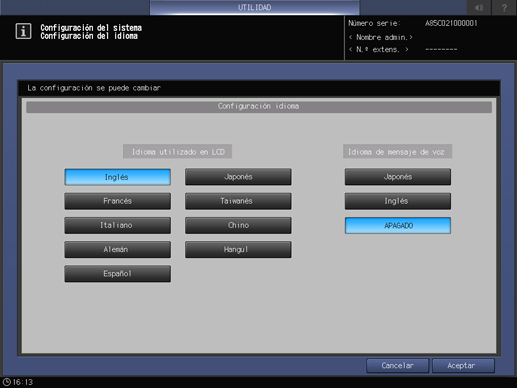Select Japonés for voice message language
This screenshot has height=388, width=517.
[398, 177]
